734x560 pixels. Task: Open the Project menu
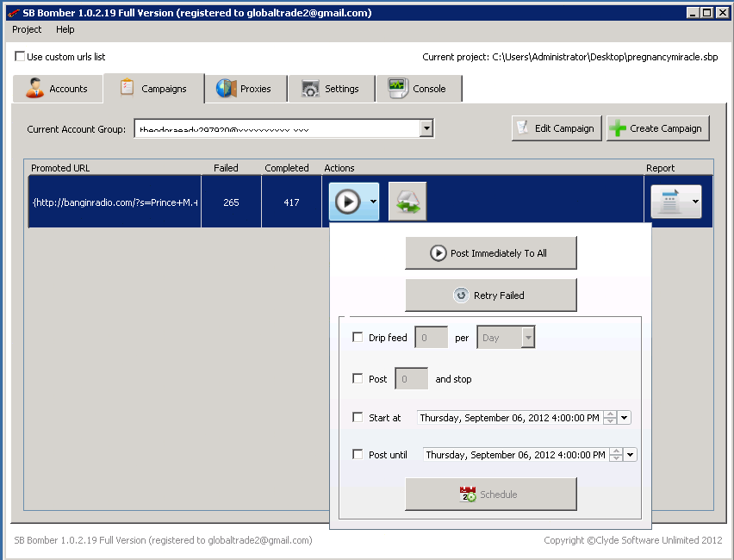[27, 29]
